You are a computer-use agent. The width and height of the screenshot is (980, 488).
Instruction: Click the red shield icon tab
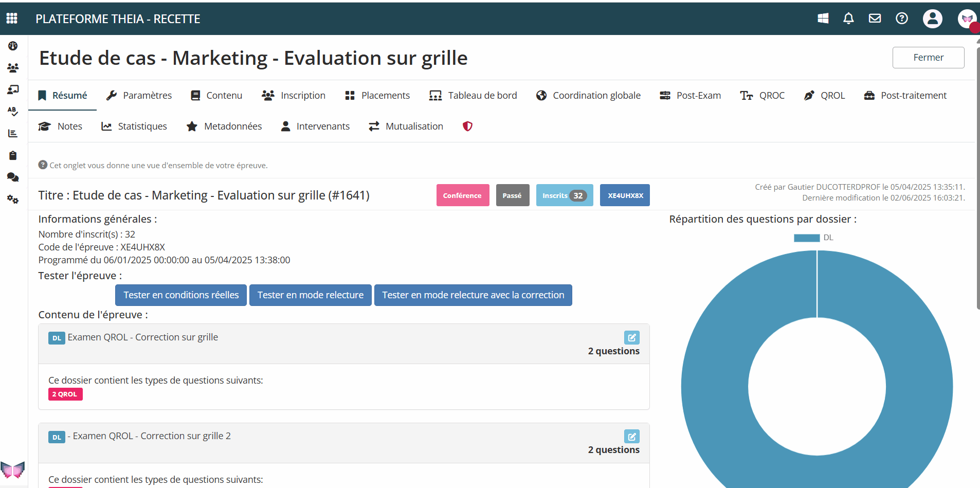(467, 126)
